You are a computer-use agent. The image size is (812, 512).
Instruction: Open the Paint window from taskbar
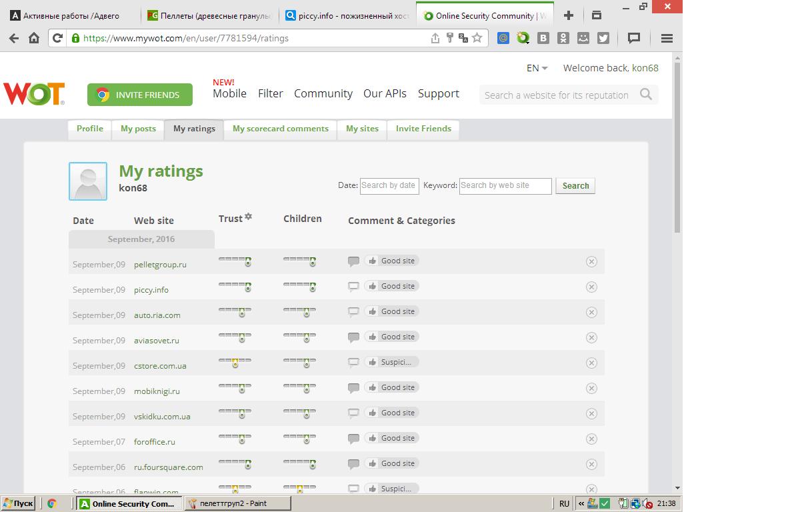tap(237, 503)
